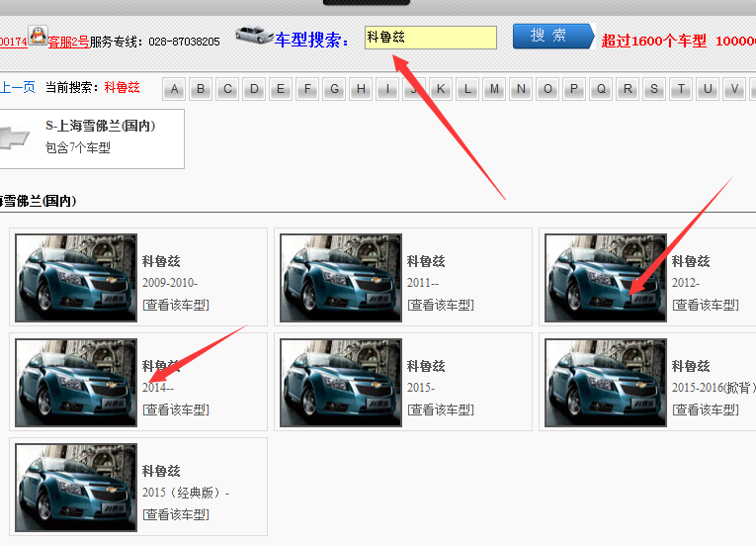Screen dimensions: 756x546
Task: Open 科鲁兹 2015 经典版 car thumbnail
Action: [x=76, y=488]
